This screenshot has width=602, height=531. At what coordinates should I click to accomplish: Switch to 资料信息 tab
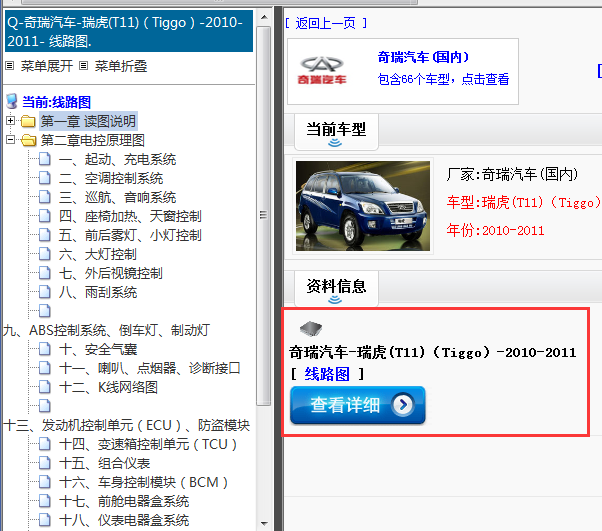pyautogui.click(x=336, y=289)
